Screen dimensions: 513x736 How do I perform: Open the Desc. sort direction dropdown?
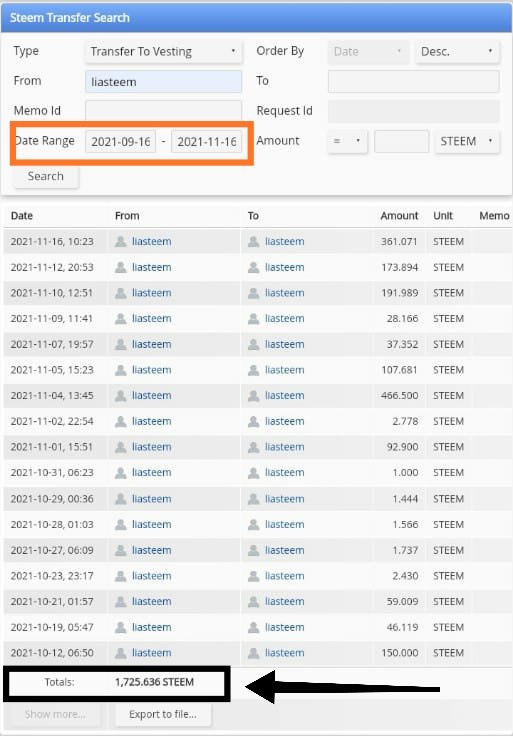pos(457,52)
